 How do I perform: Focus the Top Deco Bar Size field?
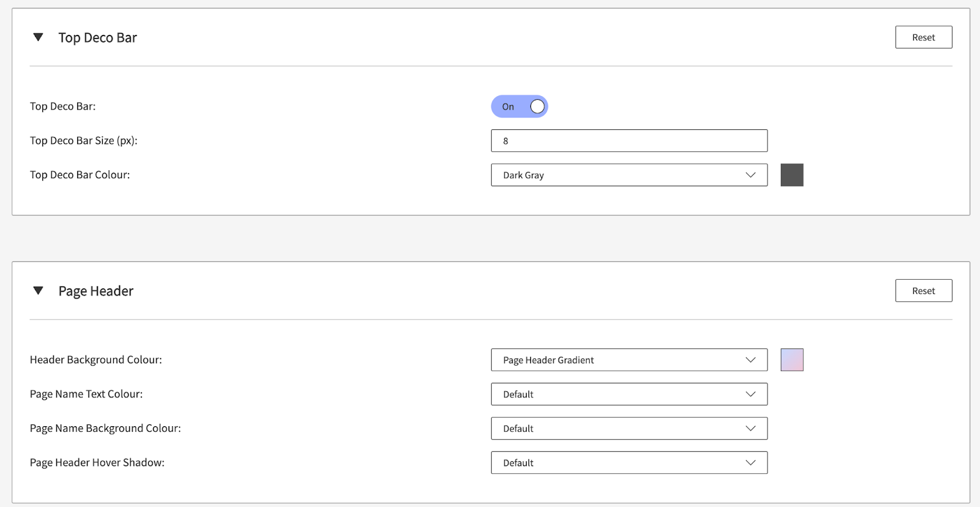(x=629, y=141)
